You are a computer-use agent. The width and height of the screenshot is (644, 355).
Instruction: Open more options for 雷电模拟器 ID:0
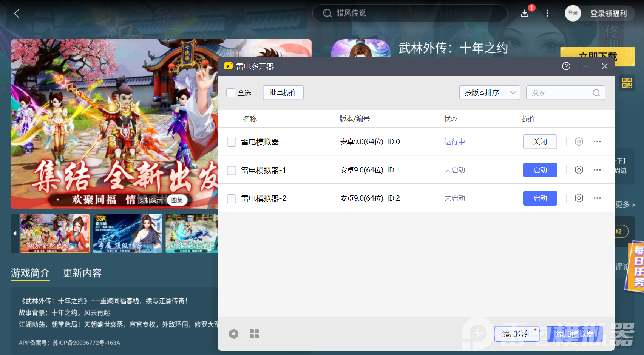[597, 141]
